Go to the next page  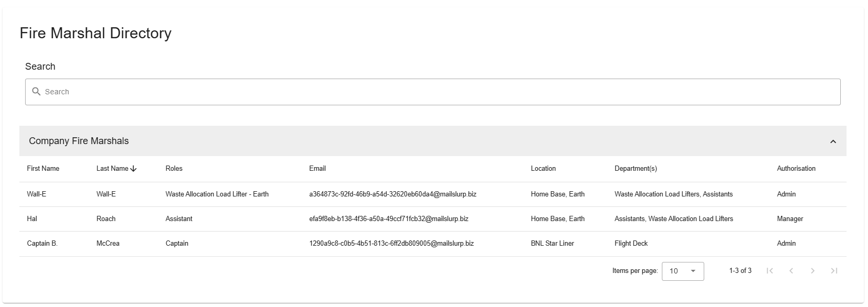(x=813, y=271)
